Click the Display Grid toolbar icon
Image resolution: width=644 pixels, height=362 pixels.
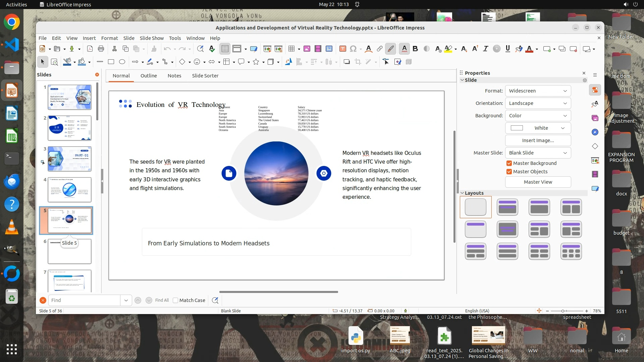click(x=225, y=49)
